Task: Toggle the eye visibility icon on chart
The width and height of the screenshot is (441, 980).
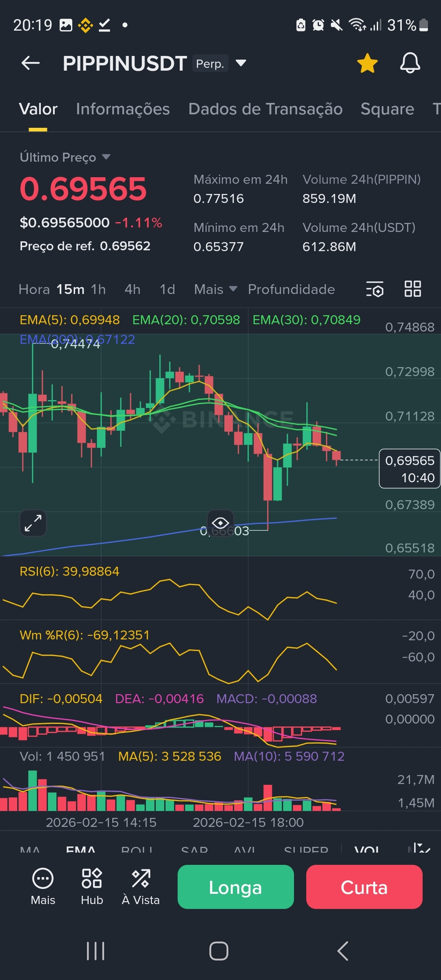Action: [x=220, y=523]
